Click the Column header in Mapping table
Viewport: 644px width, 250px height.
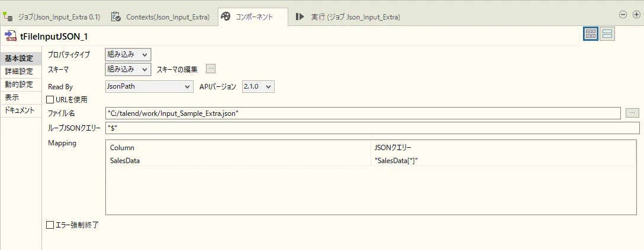coord(238,148)
